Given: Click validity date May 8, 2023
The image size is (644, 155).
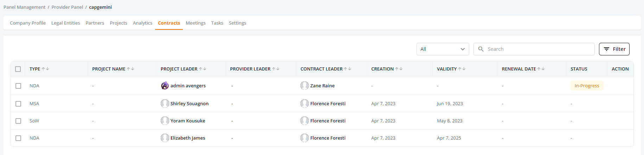Looking at the screenshot, I should coord(449,121).
